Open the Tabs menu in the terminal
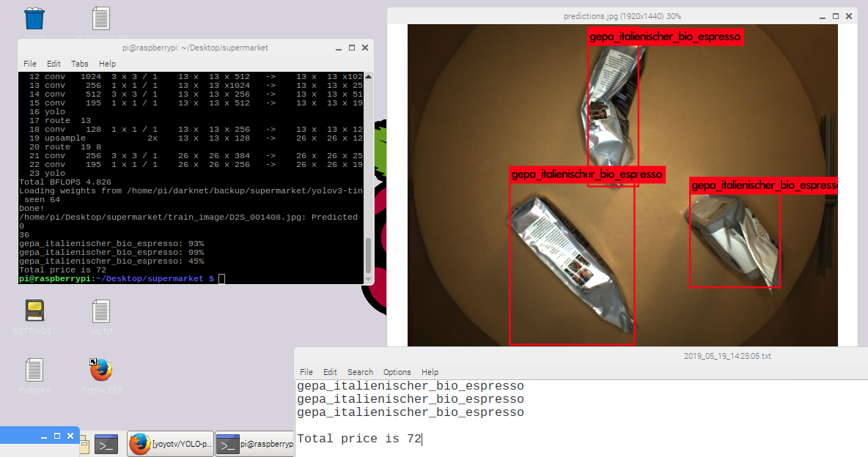 coord(79,64)
